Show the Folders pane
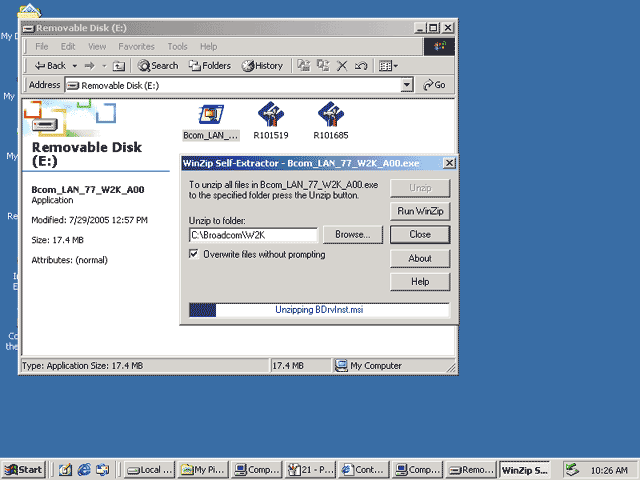 210,65
